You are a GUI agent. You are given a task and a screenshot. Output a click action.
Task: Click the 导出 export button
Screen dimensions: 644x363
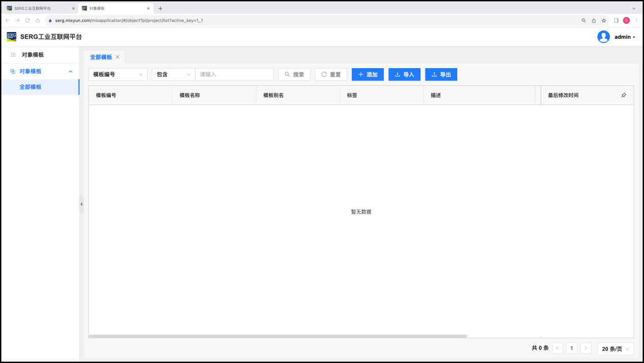point(441,74)
